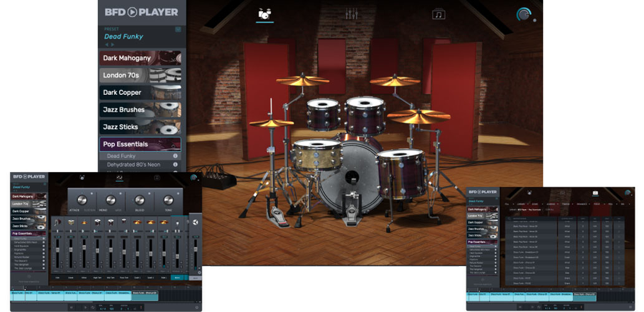Go to the previous preset arrow
The height and width of the screenshot is (312, 644).
(x=106, y=45)
